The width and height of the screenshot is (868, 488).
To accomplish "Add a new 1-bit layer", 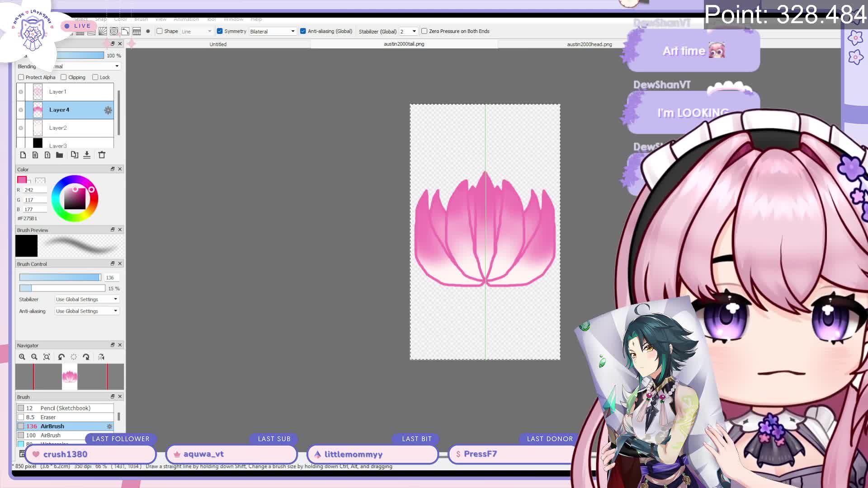I will (47, 155).
